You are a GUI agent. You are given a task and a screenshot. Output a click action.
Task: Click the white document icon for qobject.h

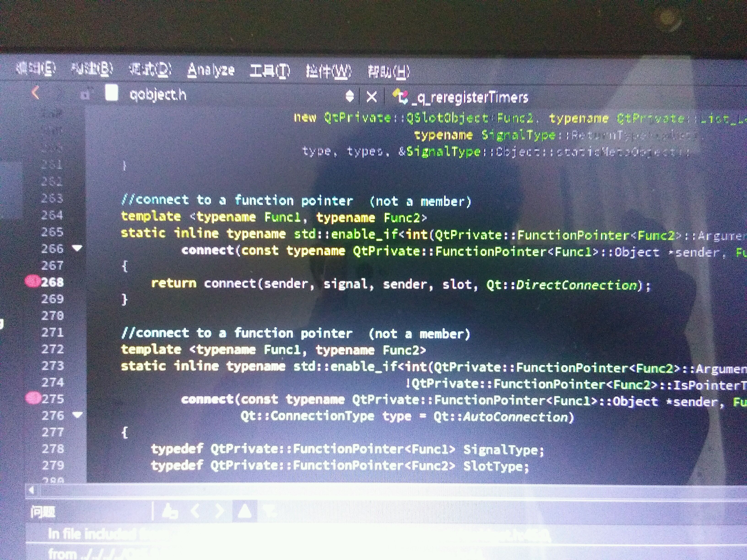112,92
